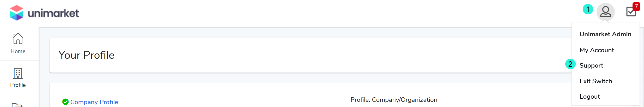Viewport: 644px width, 107px height.
Task: Click the Profile label in the sidebar
Action: (18, 85)
